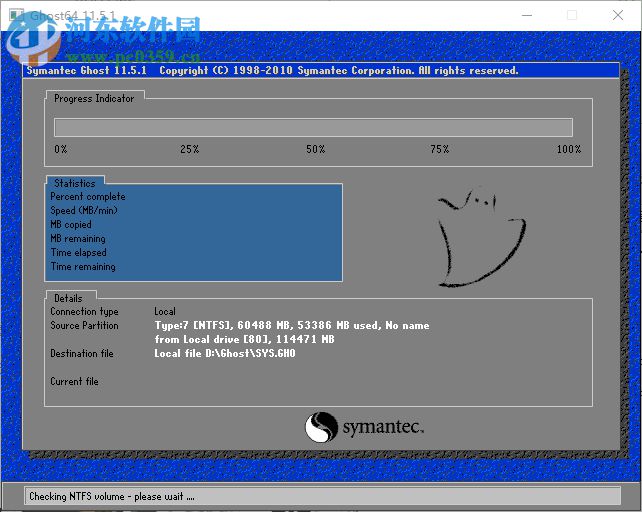Click the symantec wordmark text

pyautogui.click(x=383, y=427)
